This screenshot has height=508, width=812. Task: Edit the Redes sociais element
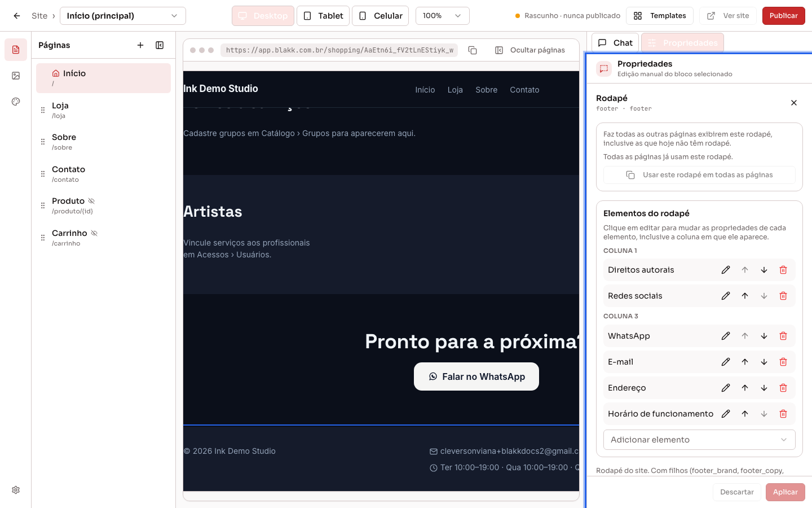[x=726, y=296]
